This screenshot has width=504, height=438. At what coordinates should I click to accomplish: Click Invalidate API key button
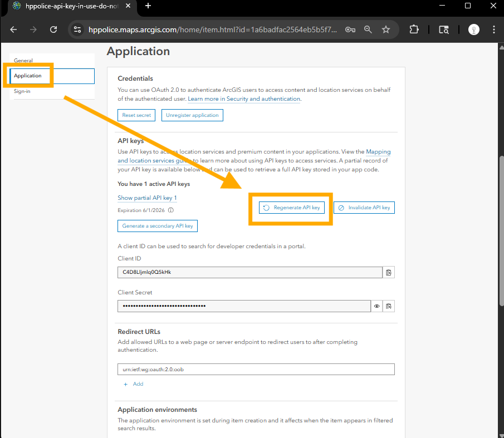point(364,208)
